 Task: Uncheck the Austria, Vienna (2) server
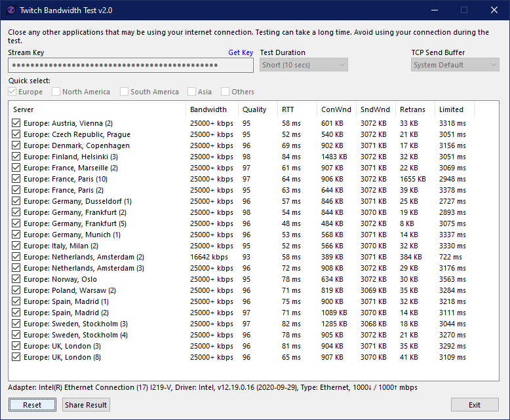[x=16, y=123]
